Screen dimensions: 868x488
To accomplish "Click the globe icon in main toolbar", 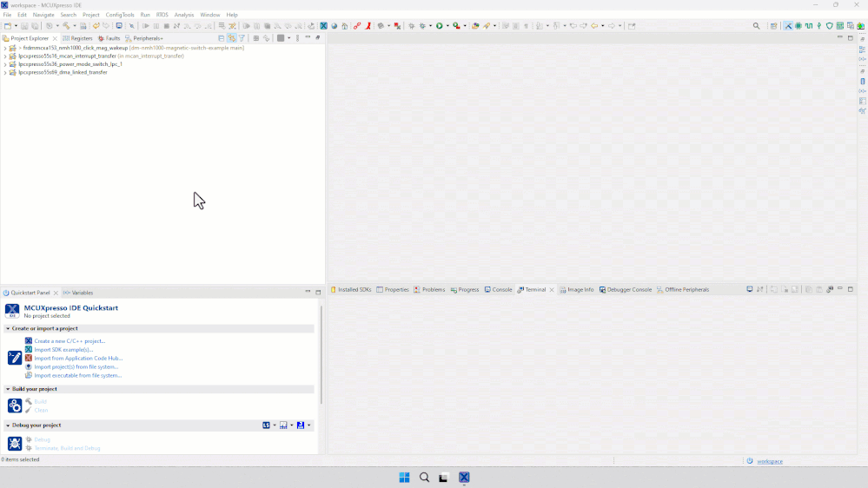I will click(334, 26).
